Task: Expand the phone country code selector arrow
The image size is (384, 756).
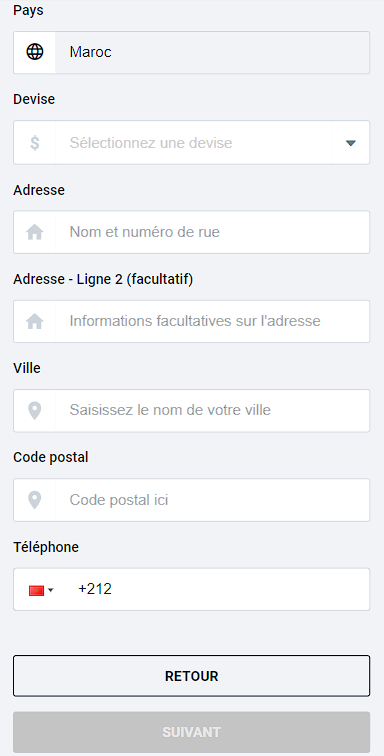Action: pyautogui.click(x=51, y=590)
